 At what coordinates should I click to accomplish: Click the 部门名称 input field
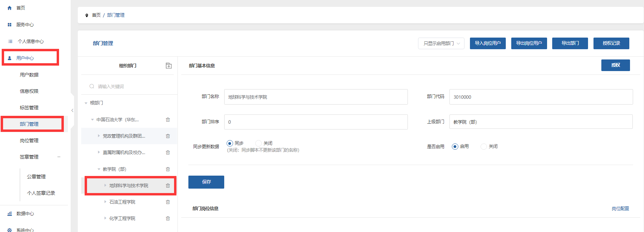point(316,97)
